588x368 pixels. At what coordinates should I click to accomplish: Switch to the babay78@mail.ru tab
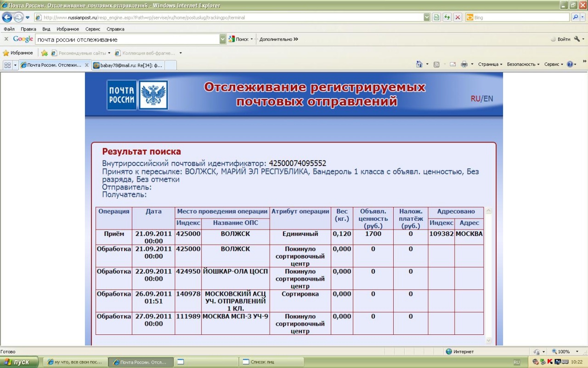pyautogui.click(x=128, y=65)
